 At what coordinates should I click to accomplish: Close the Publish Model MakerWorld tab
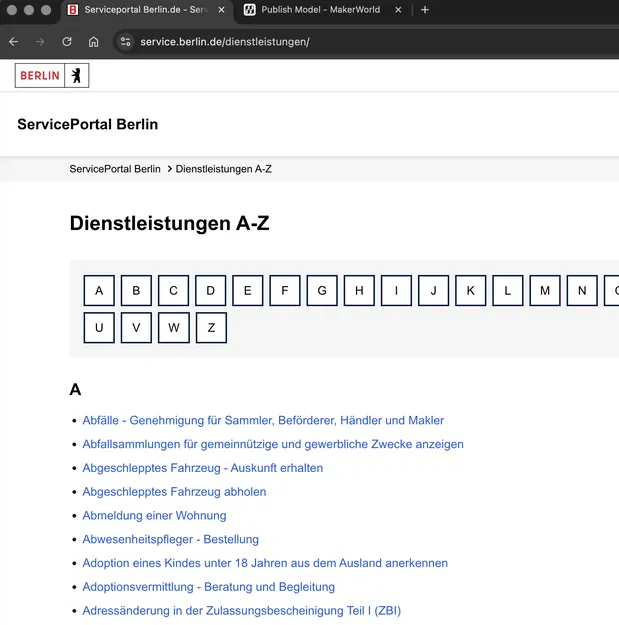click(398, 10)
